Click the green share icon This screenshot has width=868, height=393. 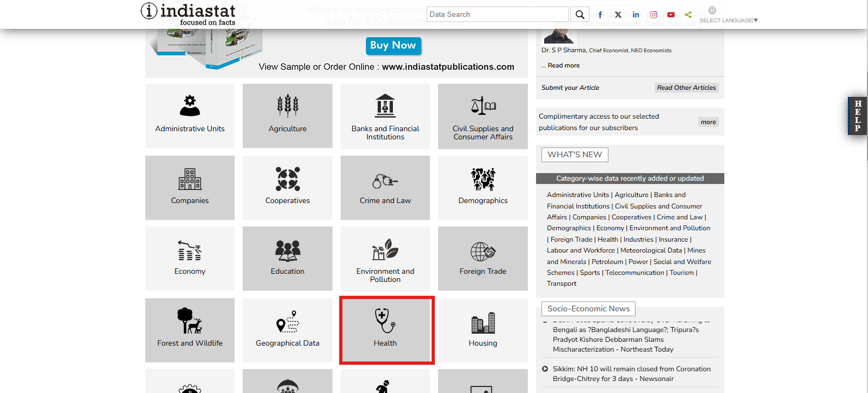[x=688, y=15]
